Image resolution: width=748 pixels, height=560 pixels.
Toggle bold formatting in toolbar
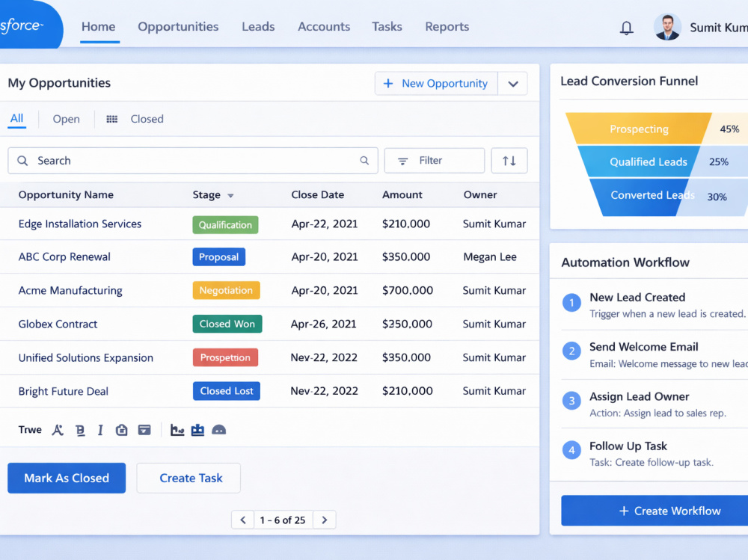click(80, 430)
